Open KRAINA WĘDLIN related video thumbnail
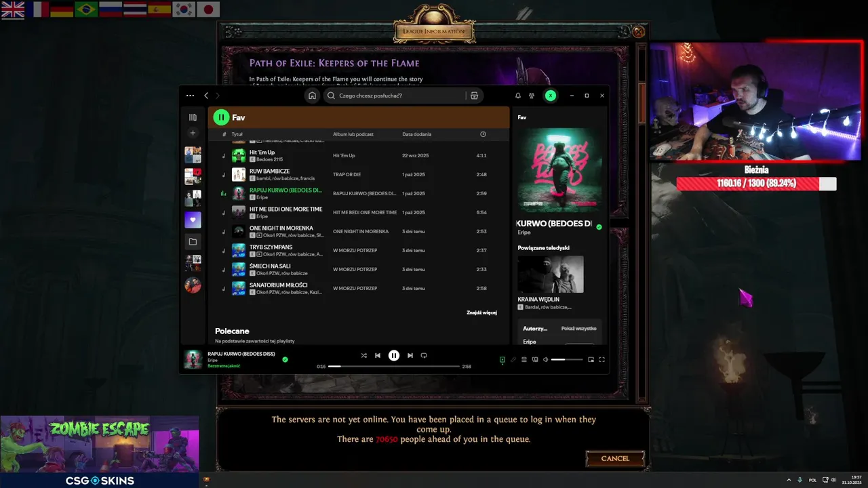 pos(550,274)
